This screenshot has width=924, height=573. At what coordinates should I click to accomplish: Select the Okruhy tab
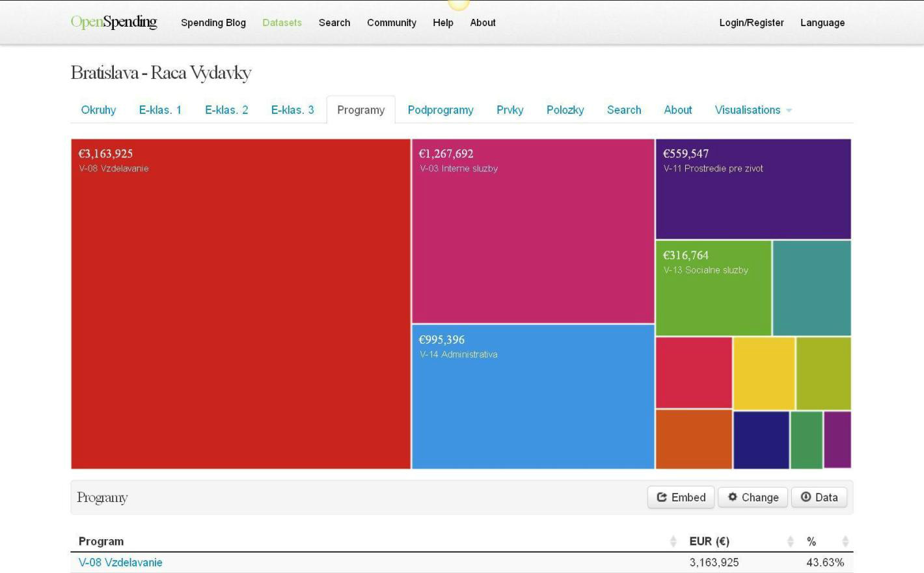click(98, 110)
